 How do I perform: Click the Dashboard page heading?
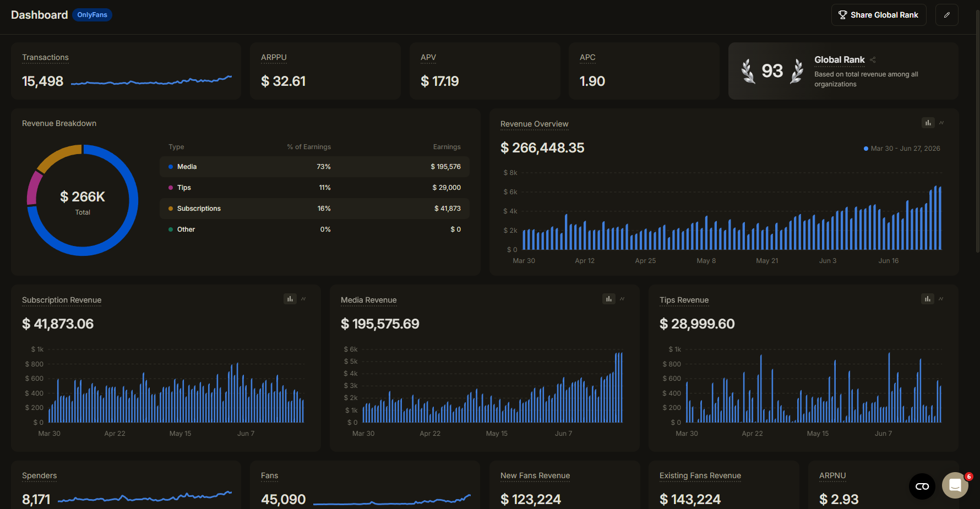pyautogui.click(x=40, y=15)
